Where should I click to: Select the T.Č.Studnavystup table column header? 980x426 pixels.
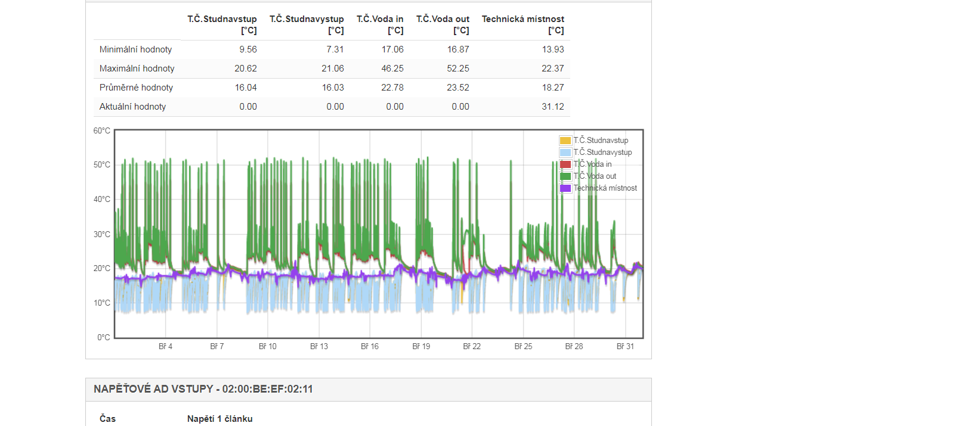pos(307,24)
